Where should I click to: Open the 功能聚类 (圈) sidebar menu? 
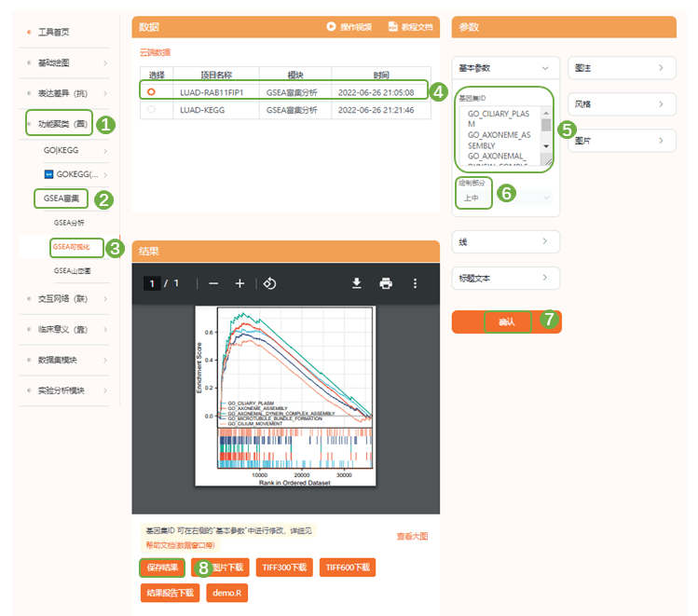pyautogui.click(x=62, y=124)
